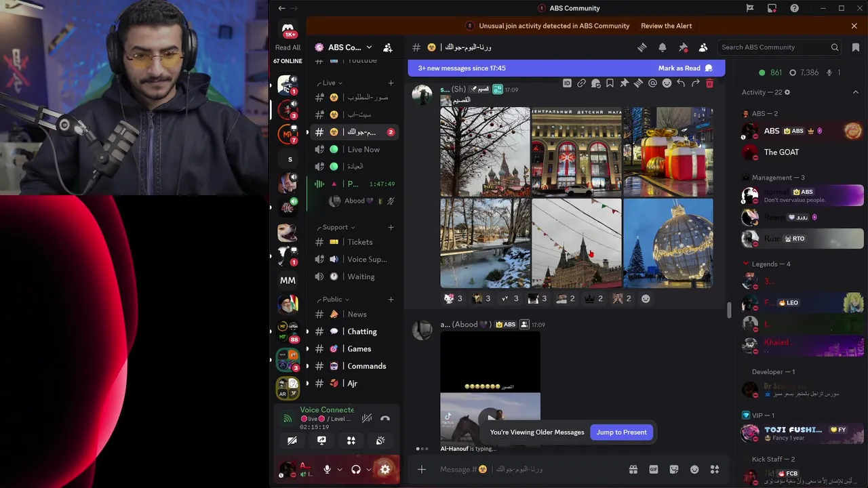Open ABS Community server dropdown
Image resolution: width=868 pixels, height=488 pixels.
(343, 47)
